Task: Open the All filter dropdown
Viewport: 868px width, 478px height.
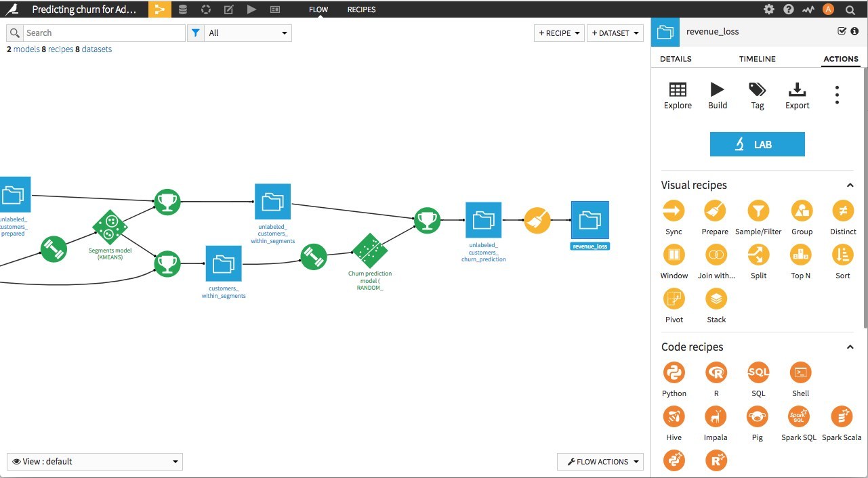Action: [x=248, y=32]
